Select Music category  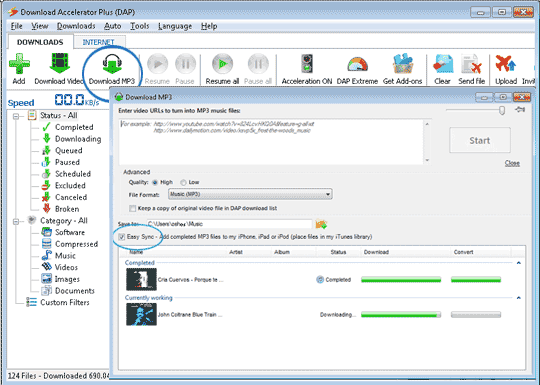tap(65, 256)
